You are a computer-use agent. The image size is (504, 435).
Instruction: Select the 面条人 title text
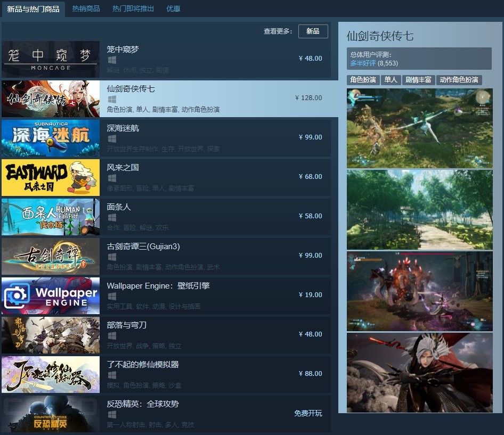click(119, 207)
